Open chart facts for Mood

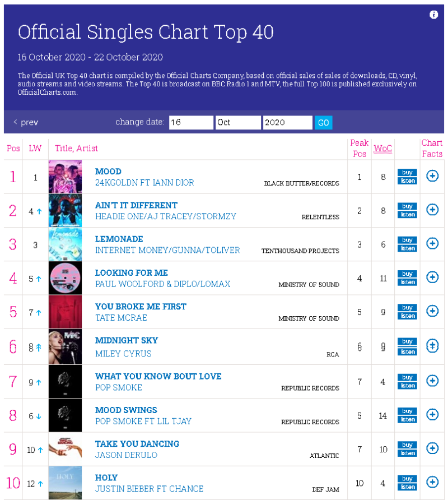click(431, 176)
